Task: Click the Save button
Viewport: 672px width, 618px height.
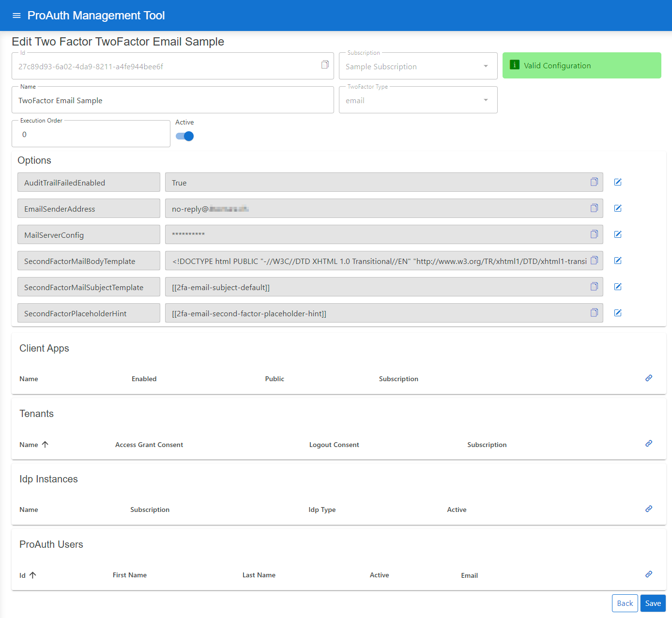Action: pyautogui.click(x=653, y=603)
